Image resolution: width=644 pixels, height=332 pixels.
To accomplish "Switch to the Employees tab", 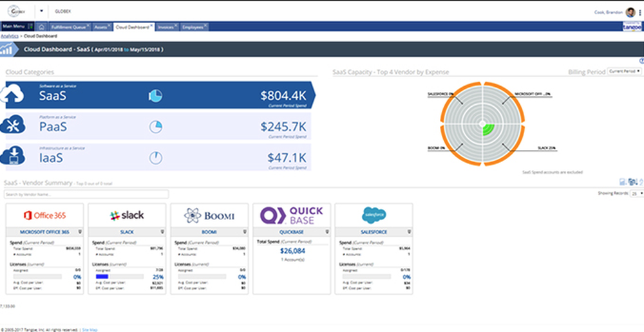I will tap(193, 27).
